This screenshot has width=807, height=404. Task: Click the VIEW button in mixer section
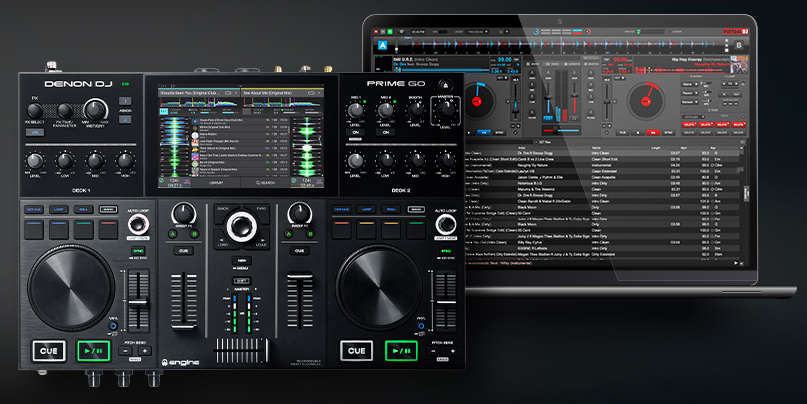tap(241, 260)
